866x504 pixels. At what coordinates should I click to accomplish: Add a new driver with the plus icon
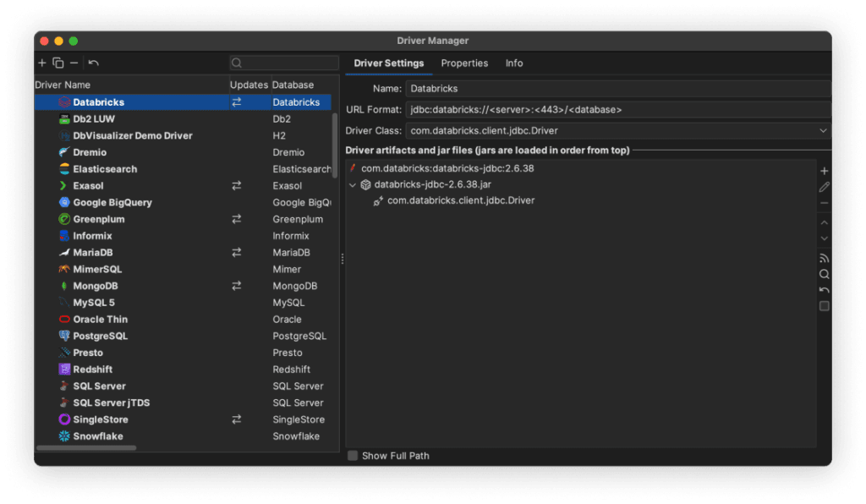[x=41, y=63]
